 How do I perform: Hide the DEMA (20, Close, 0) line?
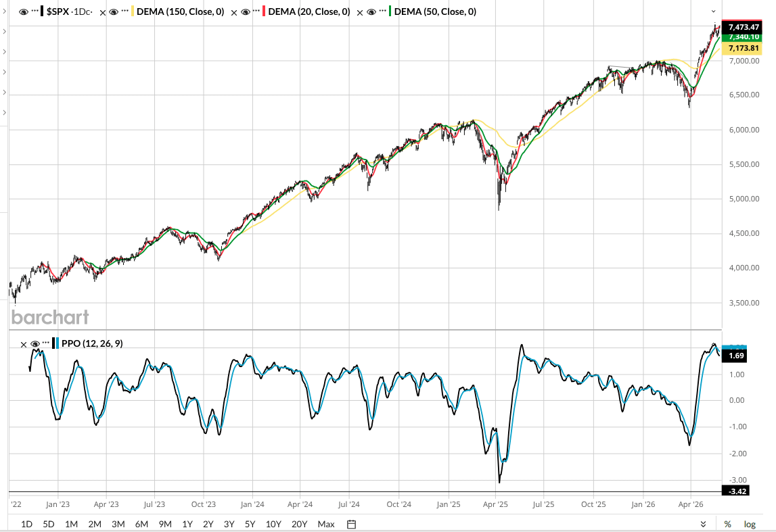[x=245, y=12]
